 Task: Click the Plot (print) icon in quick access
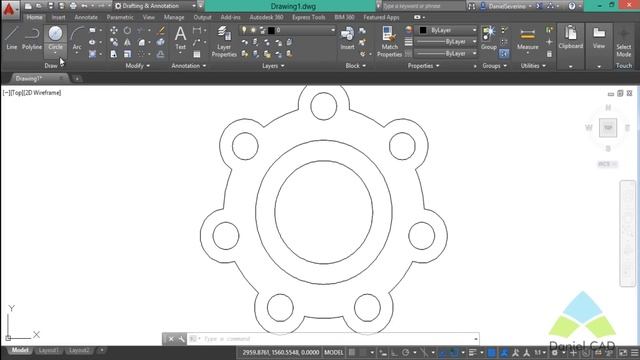click(x=73, y=6)
